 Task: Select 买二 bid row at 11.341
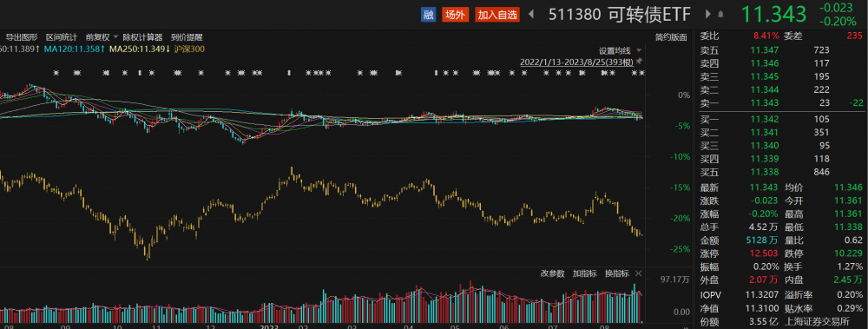(x=781, y=132)
